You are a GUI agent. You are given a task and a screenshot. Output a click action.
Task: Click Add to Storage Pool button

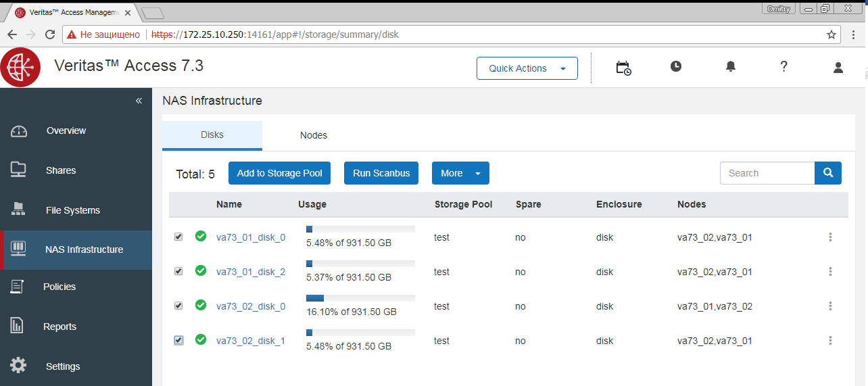tap(280, 173)
